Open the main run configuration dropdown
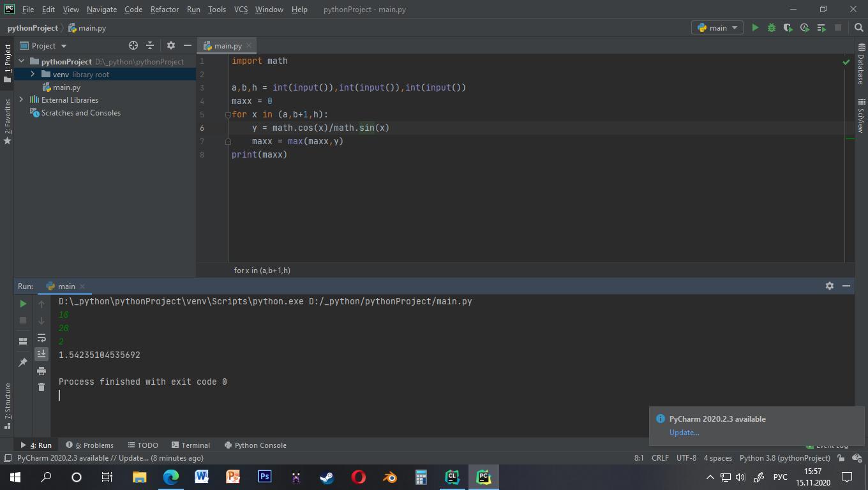 [718, 27]
